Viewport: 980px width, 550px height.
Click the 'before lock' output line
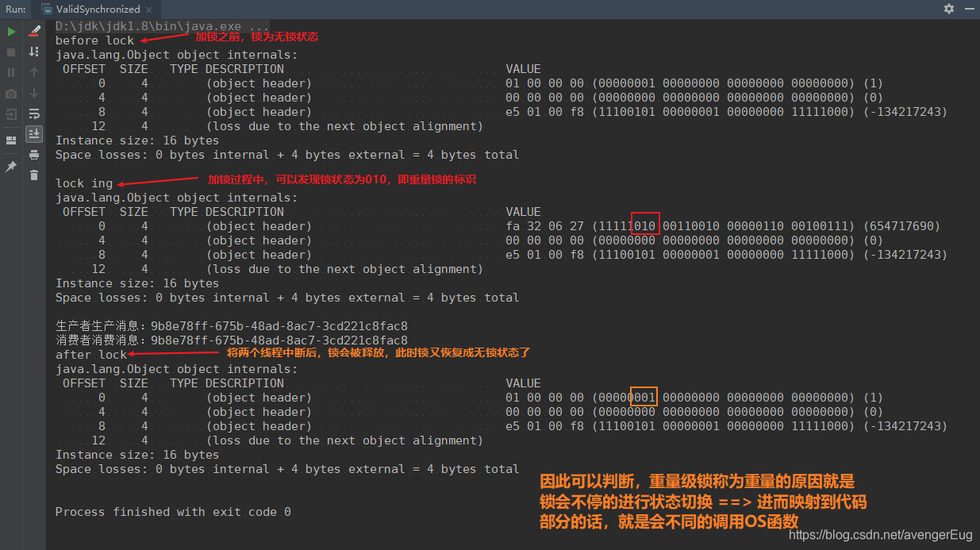click(x=95, y=40)
